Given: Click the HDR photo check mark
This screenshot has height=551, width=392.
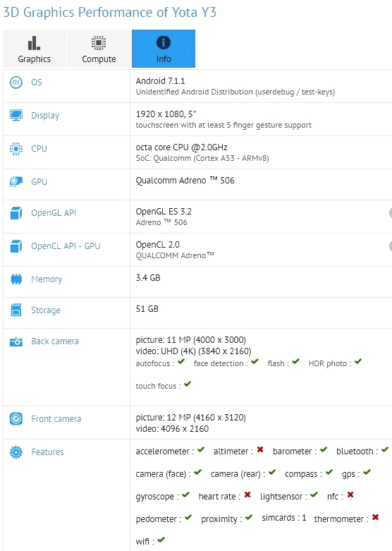Looking at the screenshot, I should [358, 362].
